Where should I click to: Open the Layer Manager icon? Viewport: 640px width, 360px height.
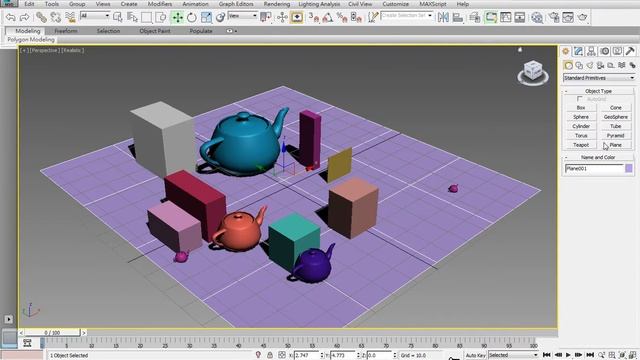(x=474, y=17)
